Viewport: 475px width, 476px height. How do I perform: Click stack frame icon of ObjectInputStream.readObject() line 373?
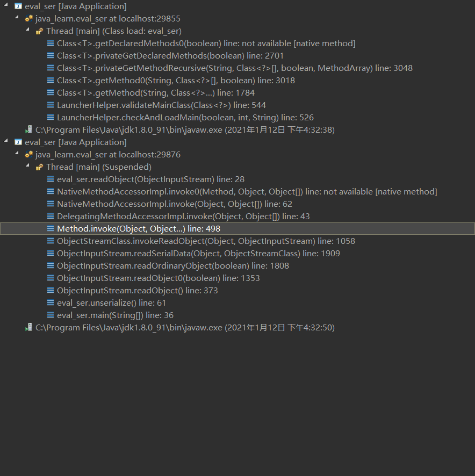(51, 290)
